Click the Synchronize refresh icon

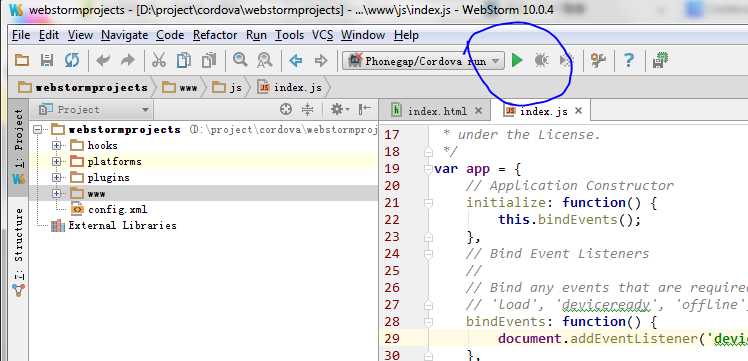coord(72,60)
